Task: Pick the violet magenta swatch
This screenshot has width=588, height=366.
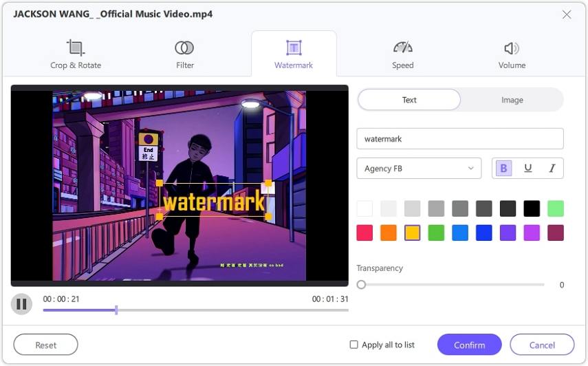Action: pyautogui.click(x=532, y=233)
